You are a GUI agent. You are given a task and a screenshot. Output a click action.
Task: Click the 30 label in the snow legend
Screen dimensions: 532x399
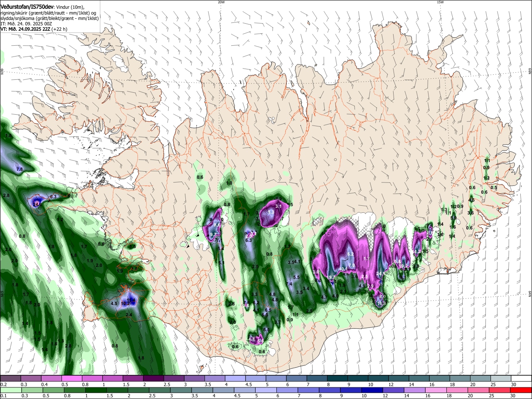[514, 384]
